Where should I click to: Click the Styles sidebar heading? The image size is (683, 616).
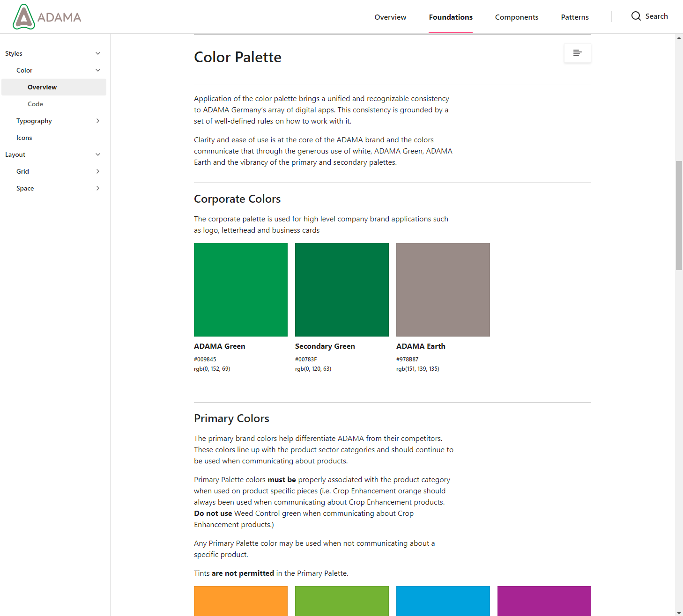14,53
